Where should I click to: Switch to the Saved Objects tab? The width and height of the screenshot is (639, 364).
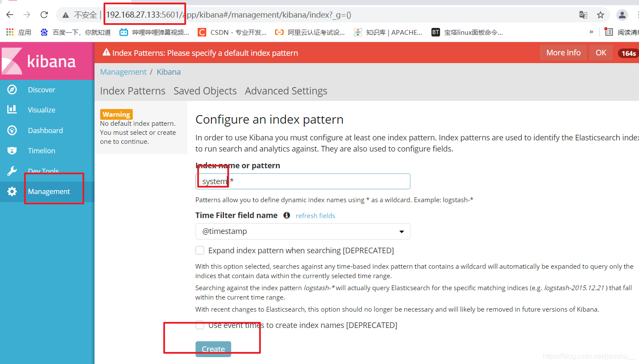click(205, 91)
